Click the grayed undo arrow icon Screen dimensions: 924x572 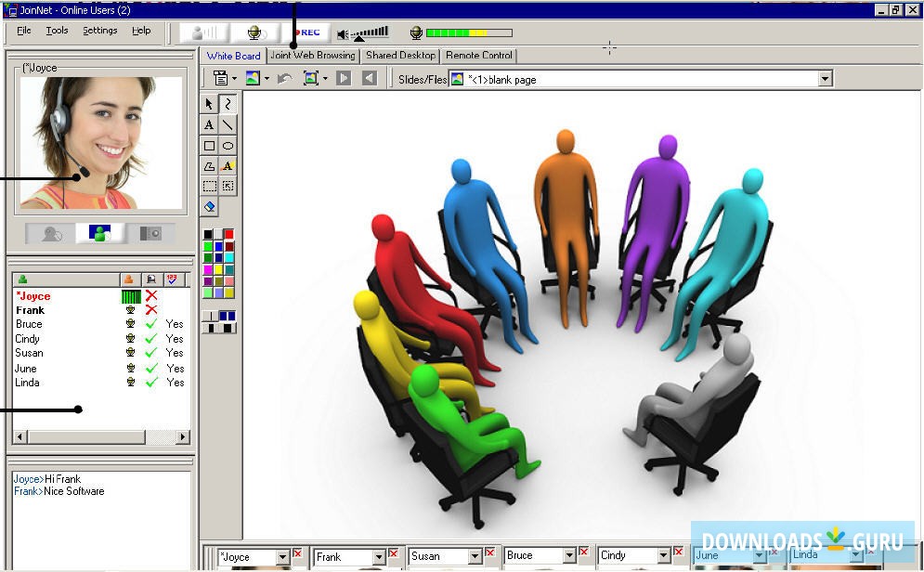[284, 78]
